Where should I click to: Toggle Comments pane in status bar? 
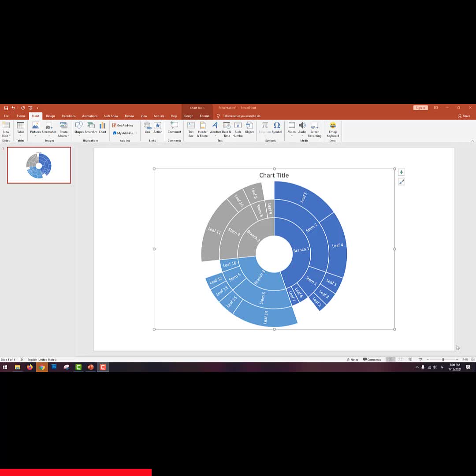(372, 360)
